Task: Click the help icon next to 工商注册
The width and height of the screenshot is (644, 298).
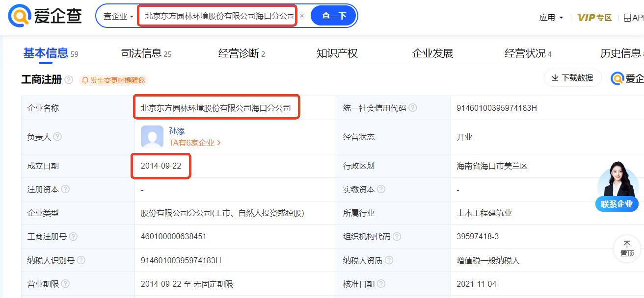Action: [x=69, y=80]
